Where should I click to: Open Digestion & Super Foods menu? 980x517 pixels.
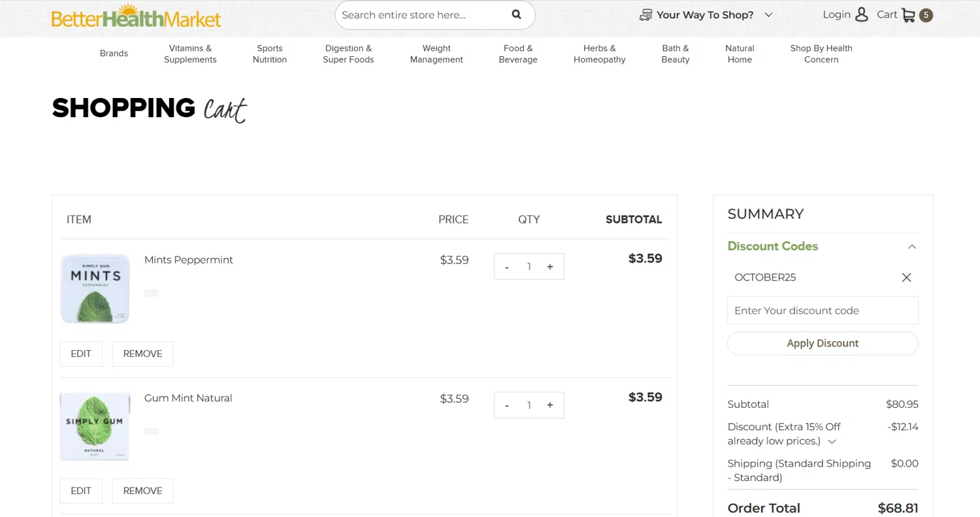[x=348, y=54]
